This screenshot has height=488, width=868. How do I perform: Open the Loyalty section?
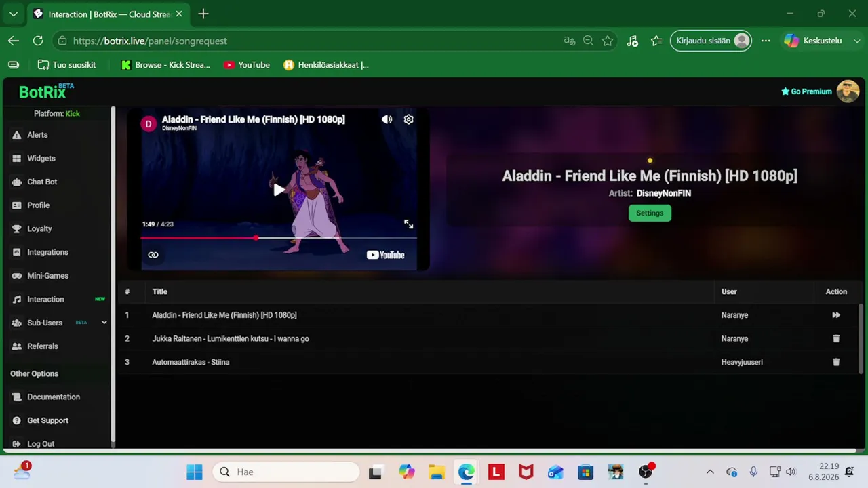point(39,228)
